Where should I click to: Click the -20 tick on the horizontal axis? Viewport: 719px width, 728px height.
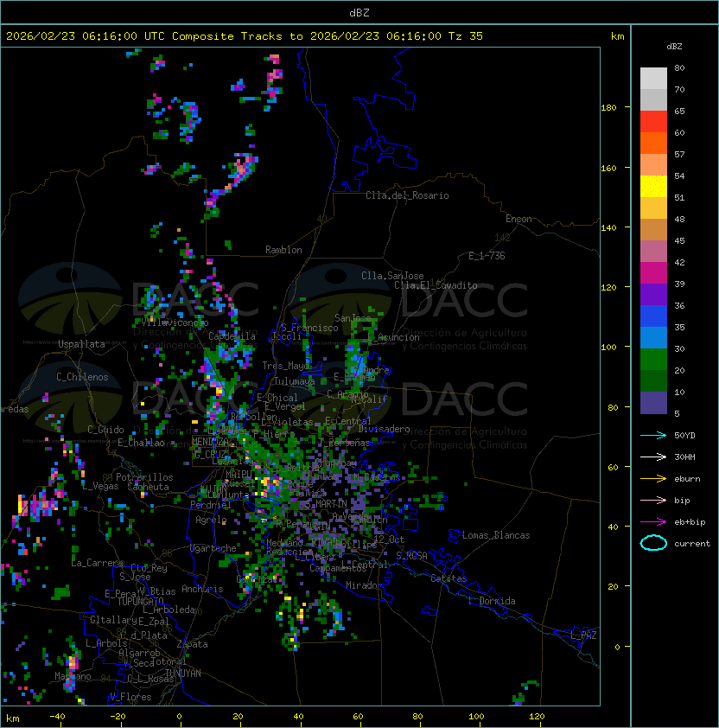(118, 717)
